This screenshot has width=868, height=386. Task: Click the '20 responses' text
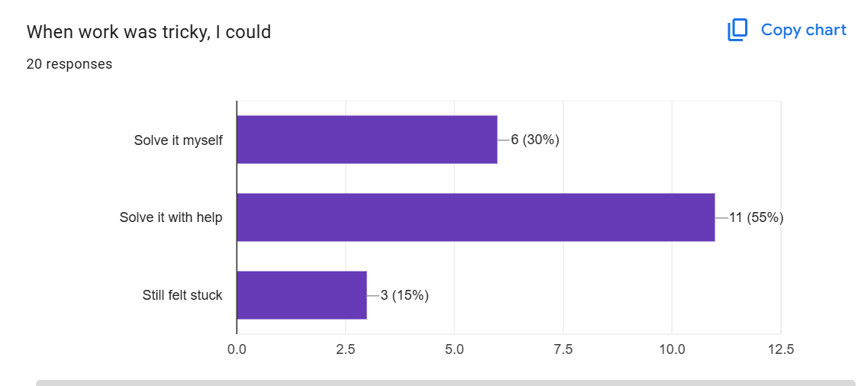coord(69,64)
